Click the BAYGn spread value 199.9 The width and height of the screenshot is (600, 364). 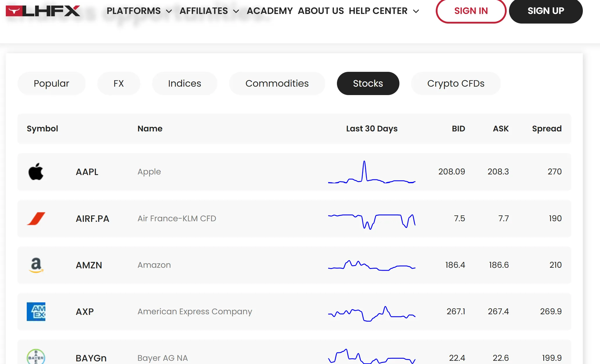552,358
